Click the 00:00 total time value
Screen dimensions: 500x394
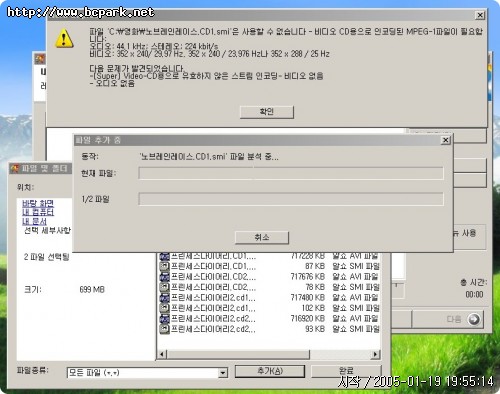pos(474,295)
